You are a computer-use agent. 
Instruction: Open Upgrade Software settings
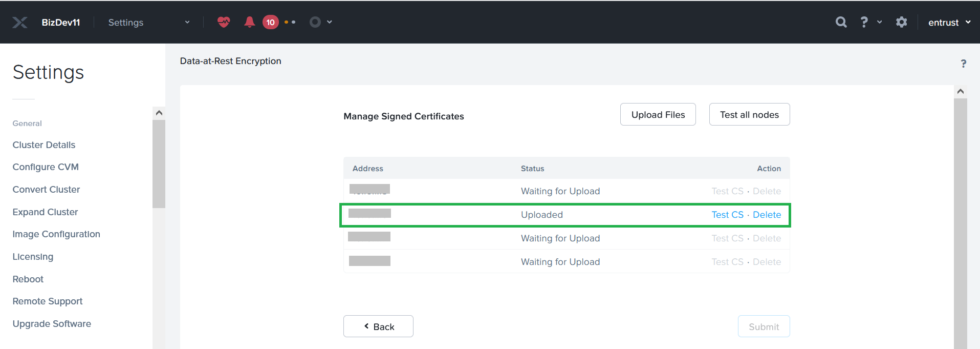52,324
